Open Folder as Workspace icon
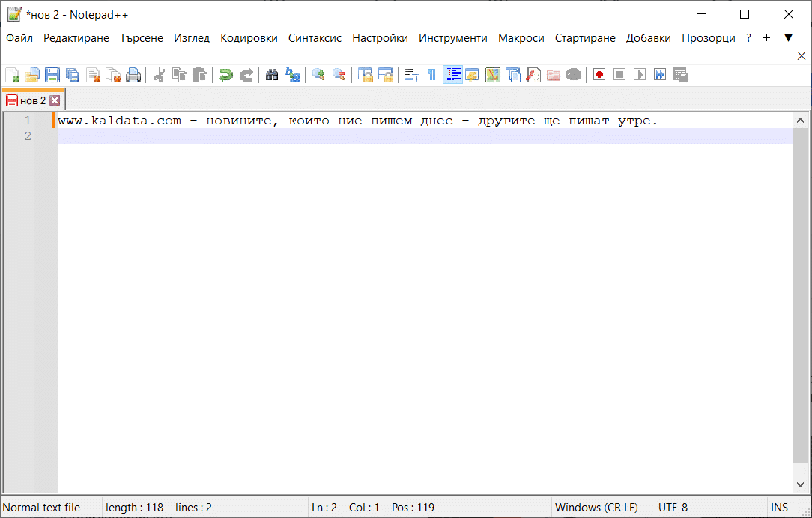This screenshot has width=812, height=518. [554, 75]
